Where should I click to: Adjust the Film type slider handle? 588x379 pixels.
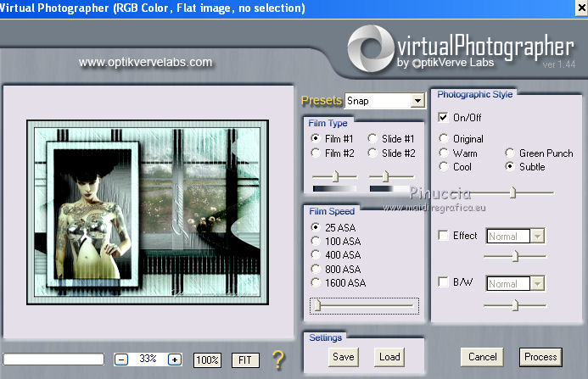336,176
